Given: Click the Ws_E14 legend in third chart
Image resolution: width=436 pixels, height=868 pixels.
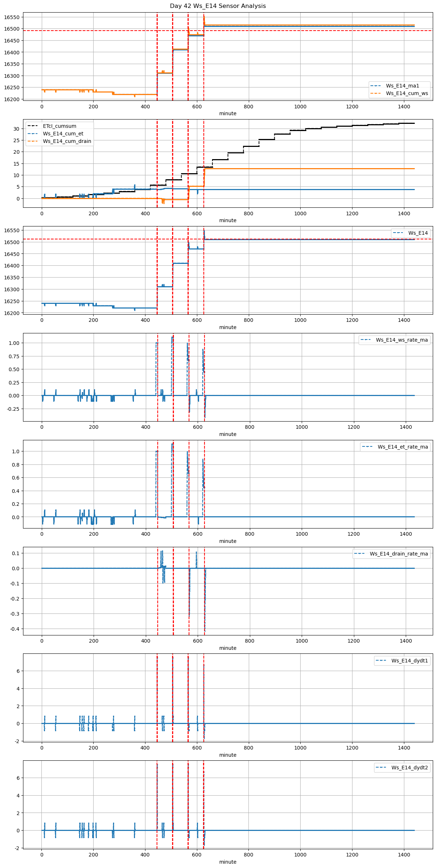Looking at the screenshot, I should (x=418, y=233).
